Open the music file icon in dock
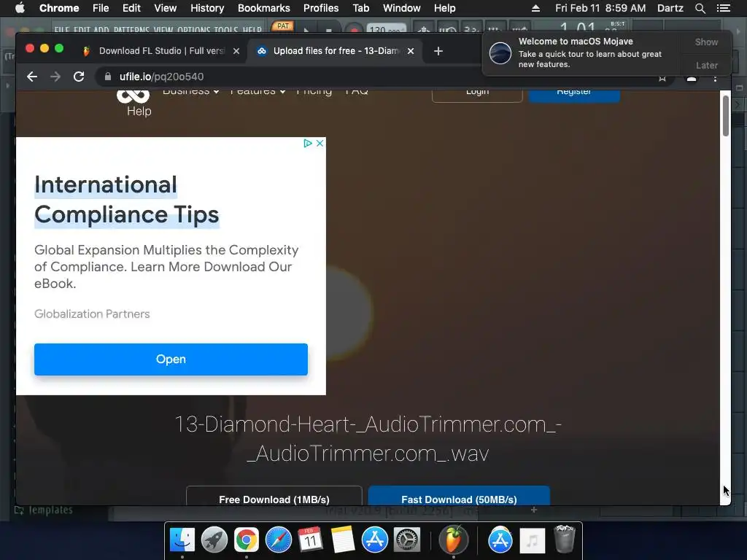747x560 pixels. (532, 540)
